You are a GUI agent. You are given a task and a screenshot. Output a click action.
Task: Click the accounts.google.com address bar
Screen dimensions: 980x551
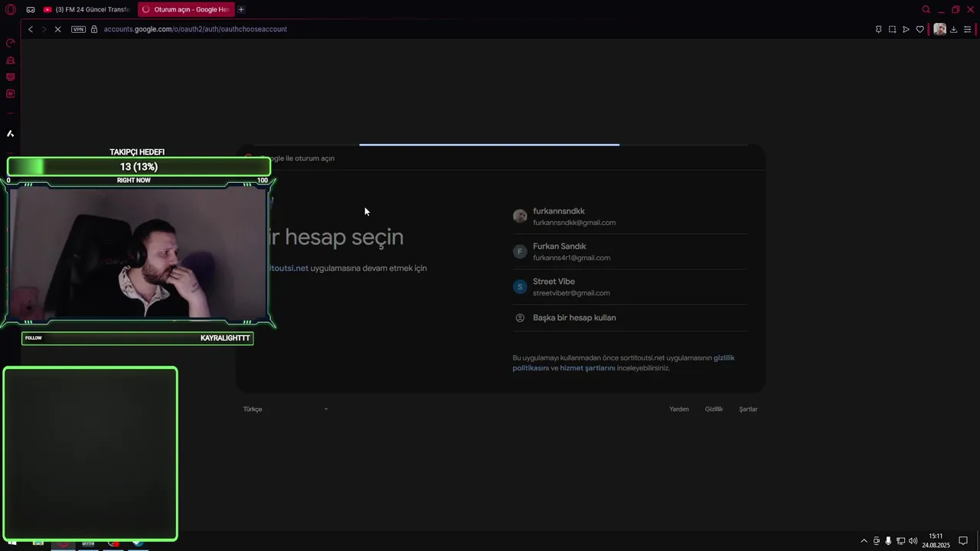tap(195, 29)
